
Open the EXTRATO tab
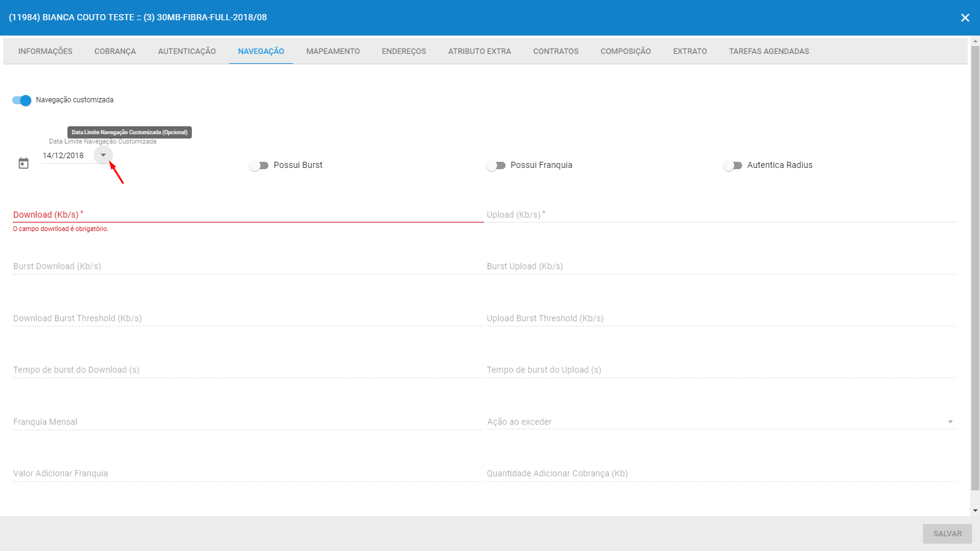click(x=690, y=51)
